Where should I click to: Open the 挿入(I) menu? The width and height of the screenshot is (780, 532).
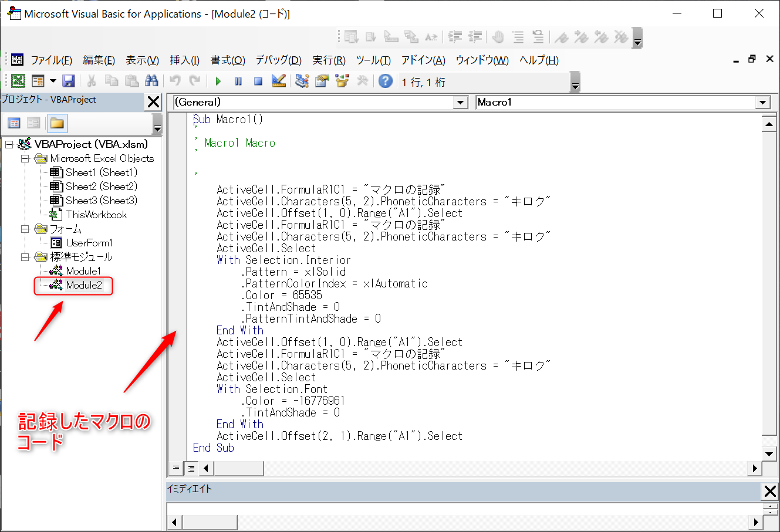[184, 60]
